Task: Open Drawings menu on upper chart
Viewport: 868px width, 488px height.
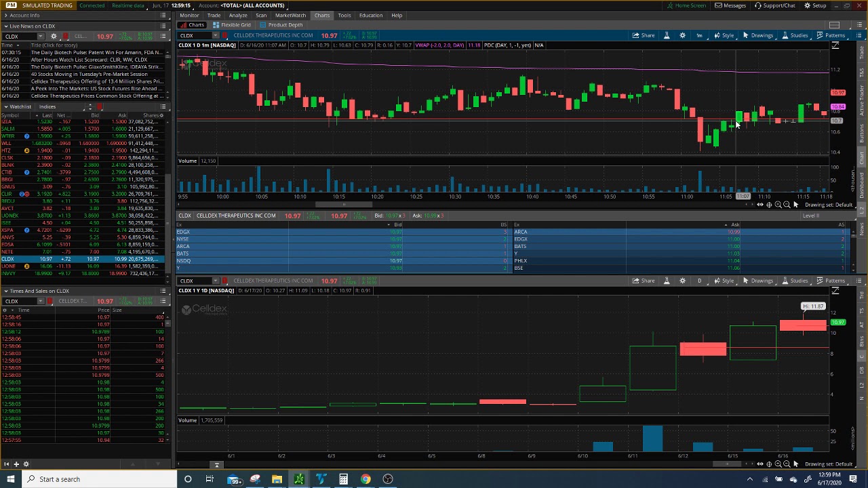Action: 757,35
